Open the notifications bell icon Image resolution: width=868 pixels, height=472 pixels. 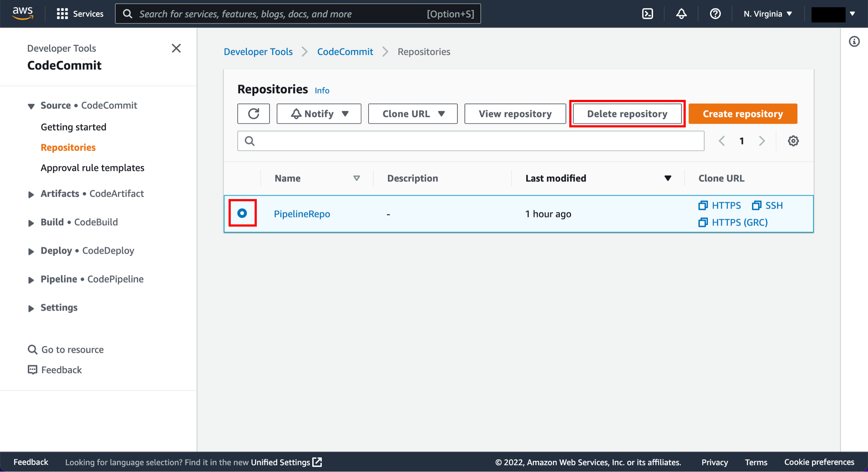(681, 14)
